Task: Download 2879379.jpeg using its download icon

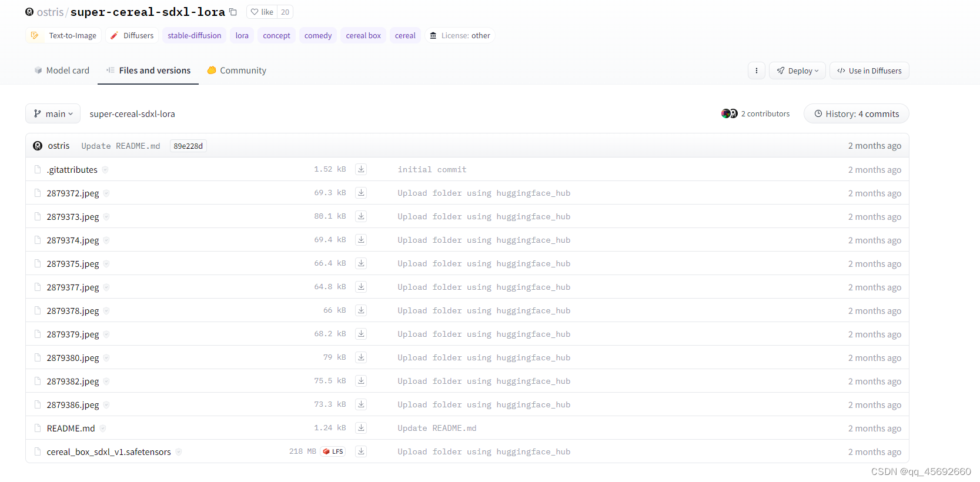Action: coord(361,334)
